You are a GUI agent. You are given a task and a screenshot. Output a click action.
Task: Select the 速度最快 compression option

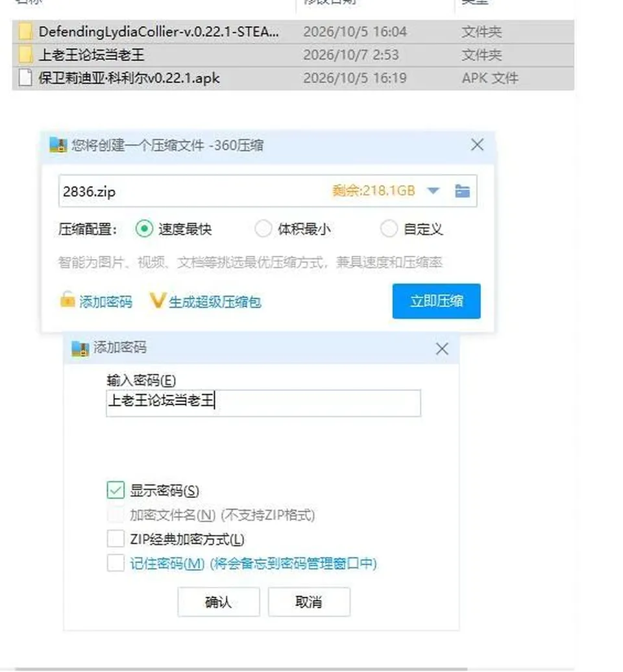(x=145, y=229)
